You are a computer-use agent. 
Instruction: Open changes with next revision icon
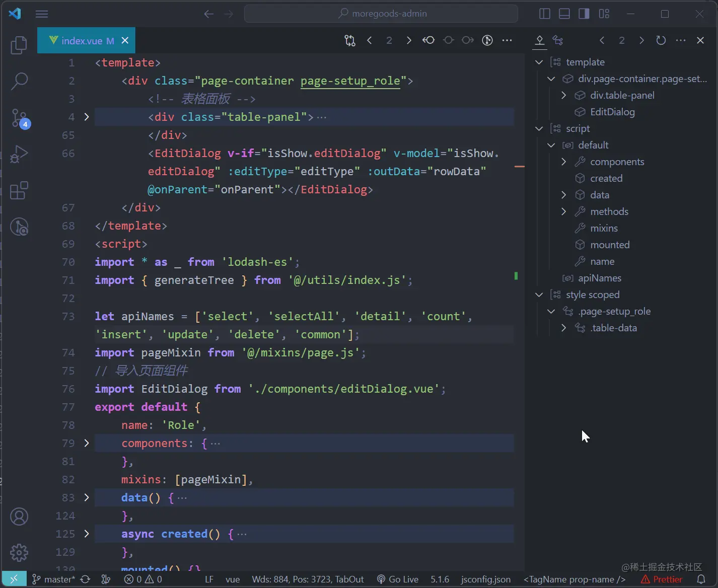click(468, 40)
